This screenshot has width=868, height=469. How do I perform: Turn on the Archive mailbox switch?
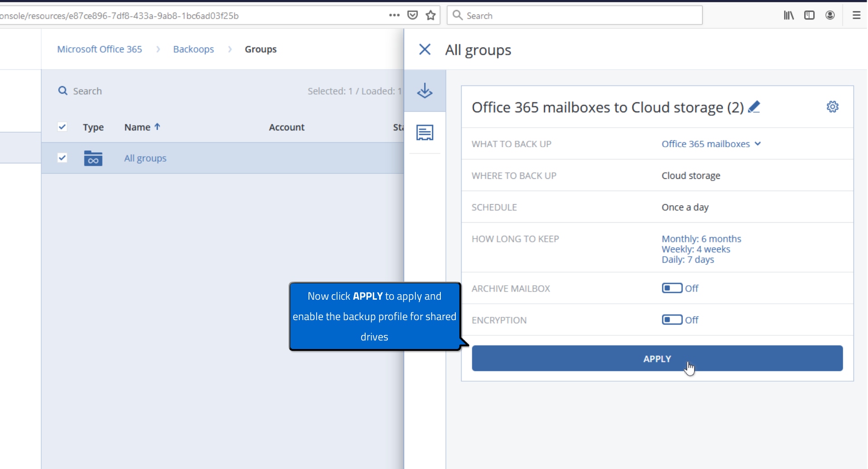(x=672, y=288)
